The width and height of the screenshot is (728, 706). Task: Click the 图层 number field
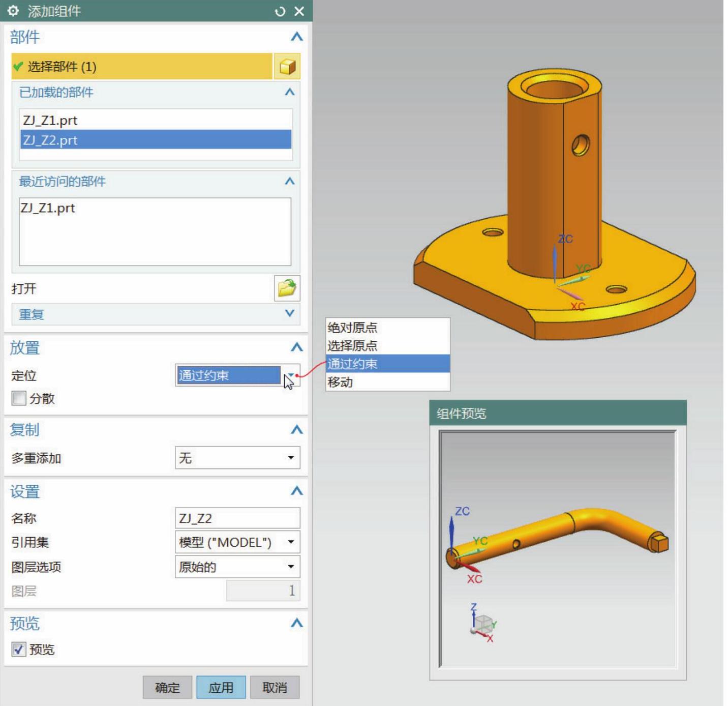[263, 591]
